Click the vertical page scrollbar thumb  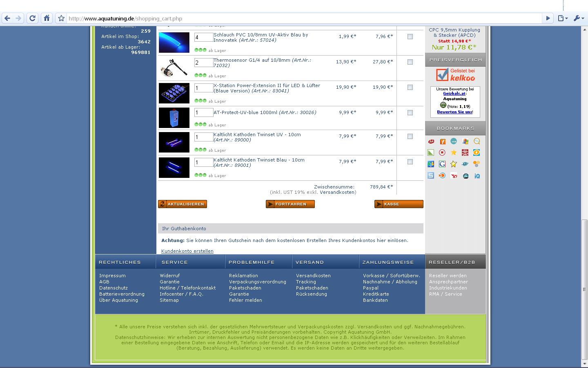[x=584, y=289]
